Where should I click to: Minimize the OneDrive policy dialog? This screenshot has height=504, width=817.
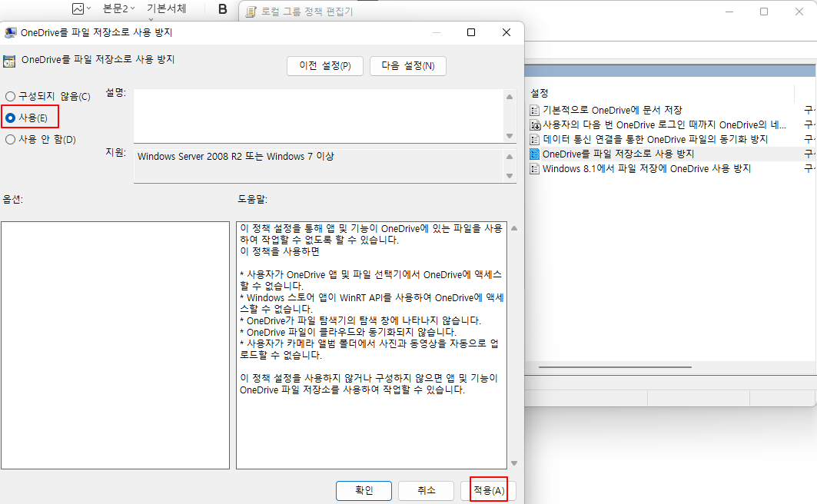(437, 32)
